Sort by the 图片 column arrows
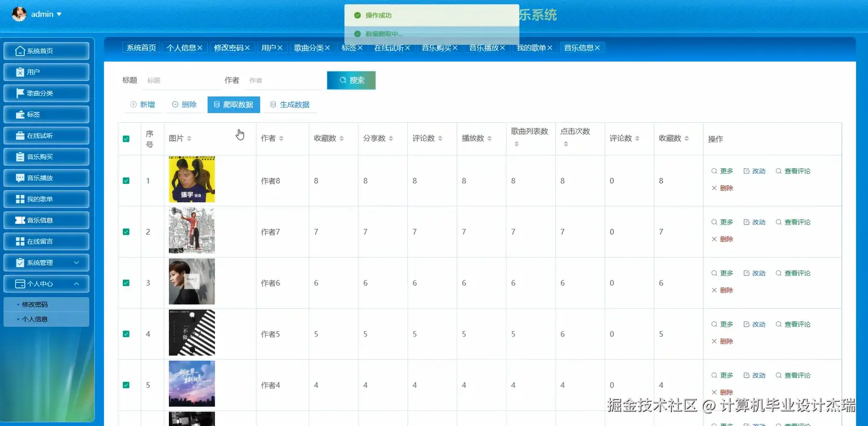The width and height of the screenshot is (868, 426). pyautogui.click(x=189, y=139)
